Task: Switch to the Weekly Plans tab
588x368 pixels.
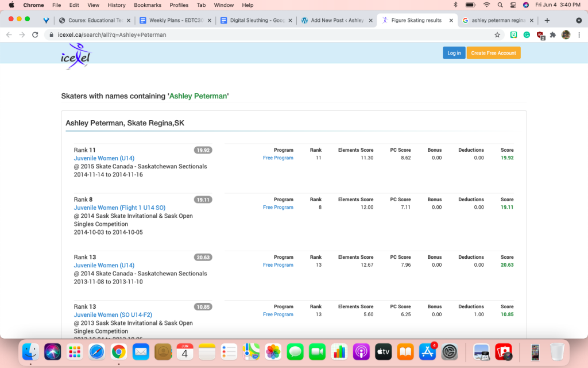Action: pyautogui.click(x=176, y=20)
